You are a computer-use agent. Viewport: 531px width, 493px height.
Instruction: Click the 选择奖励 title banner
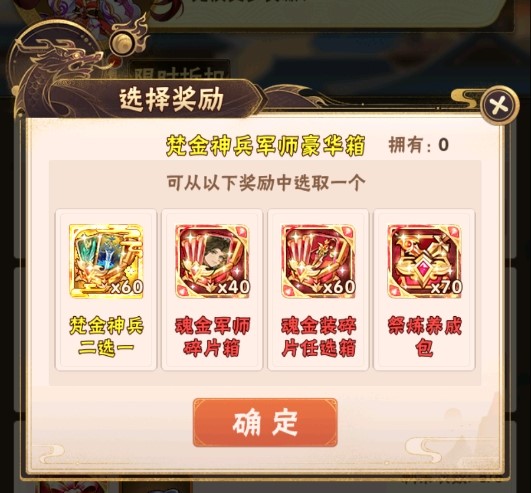coord(171,99)
